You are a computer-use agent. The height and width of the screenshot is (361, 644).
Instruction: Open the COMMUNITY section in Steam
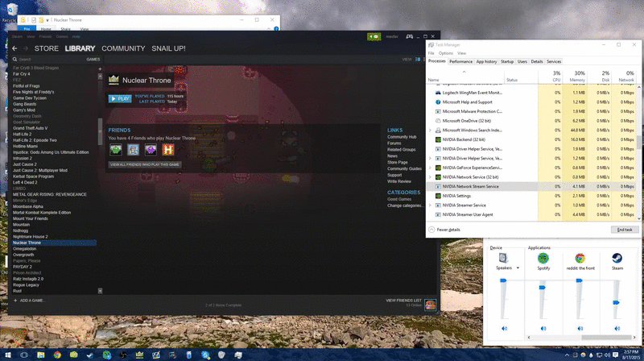tap(123, 48)
